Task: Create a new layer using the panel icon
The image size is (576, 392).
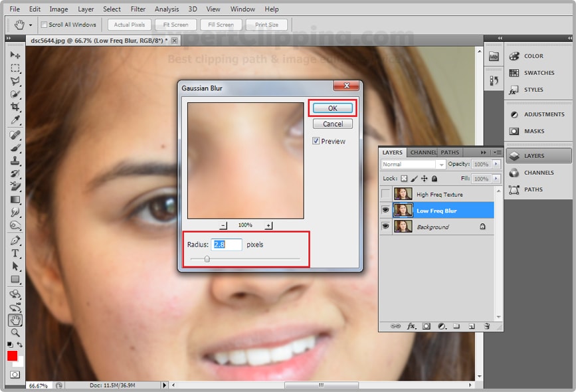Action: pos(471,325)
